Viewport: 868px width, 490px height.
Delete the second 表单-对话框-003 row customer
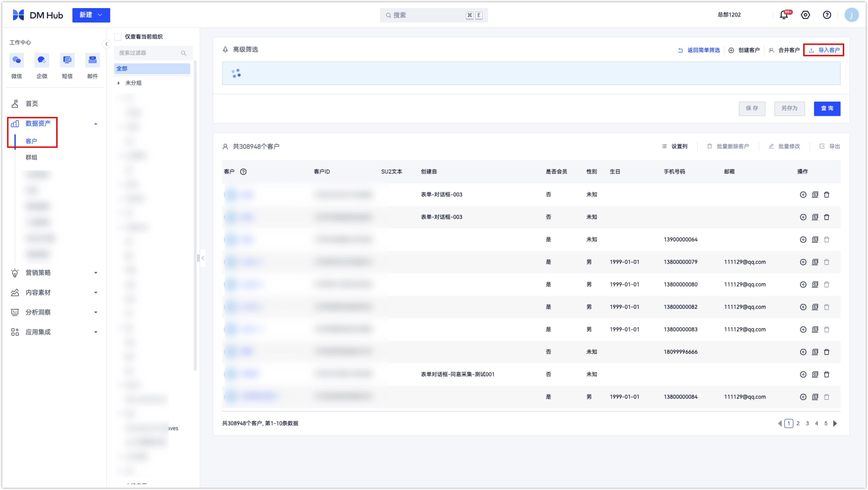(x=827, y=217)
